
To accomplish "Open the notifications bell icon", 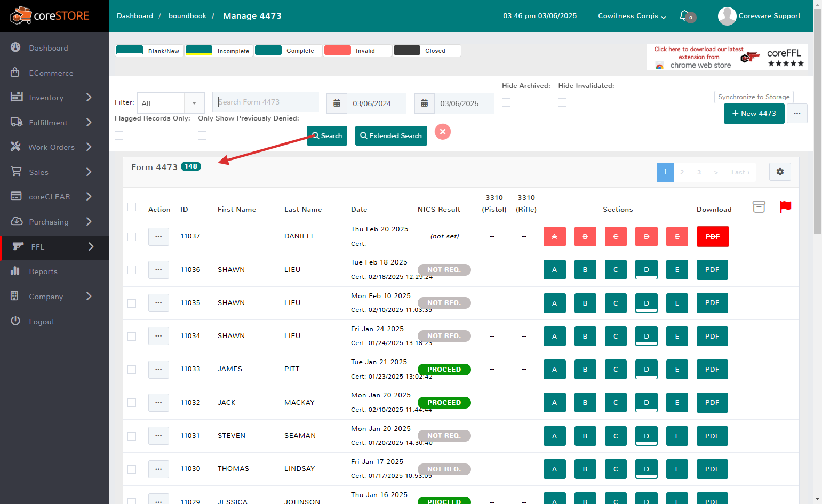I will (x=684, y=15).
